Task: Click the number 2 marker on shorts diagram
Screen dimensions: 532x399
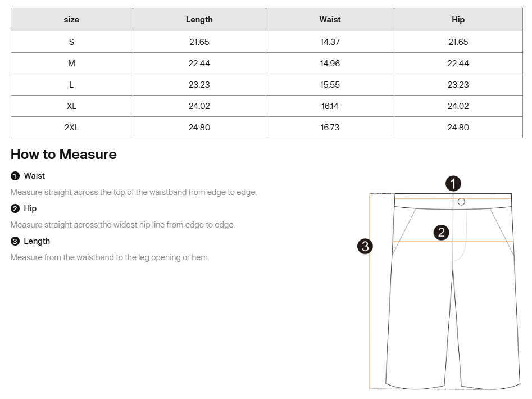Action: 442,232
